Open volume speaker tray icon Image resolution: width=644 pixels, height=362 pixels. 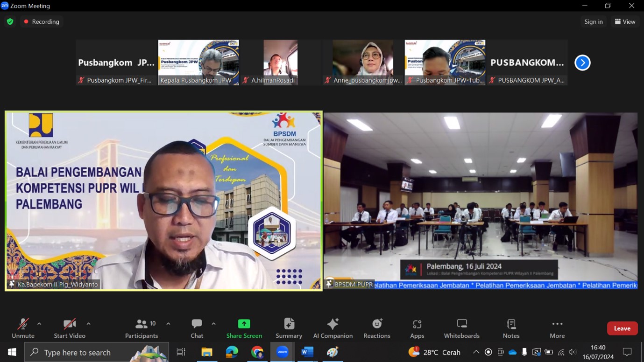point(573,352)
